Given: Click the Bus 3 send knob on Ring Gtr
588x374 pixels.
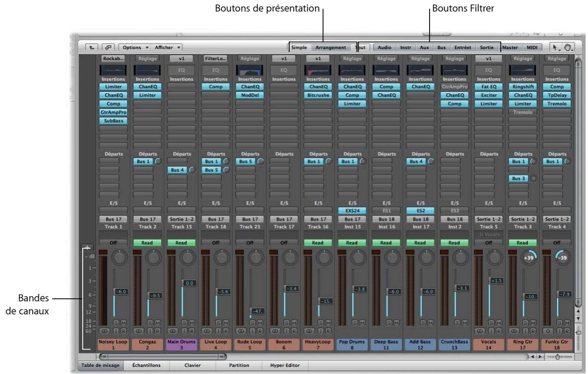Looking at the screenshot, I should (x=533, y=178).
